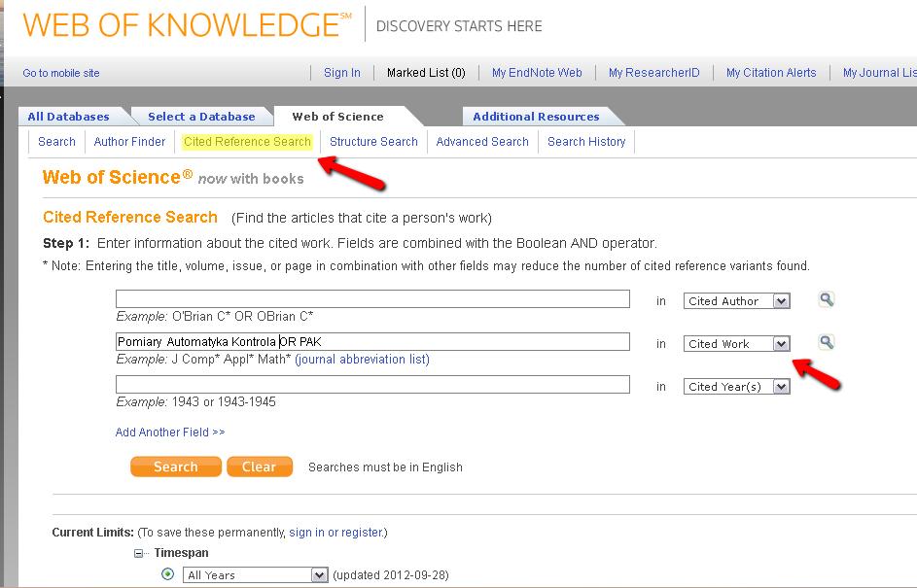Open My EndNote Web link
The height and width of the screenshot is (588, 917).
tap(537, 73)
